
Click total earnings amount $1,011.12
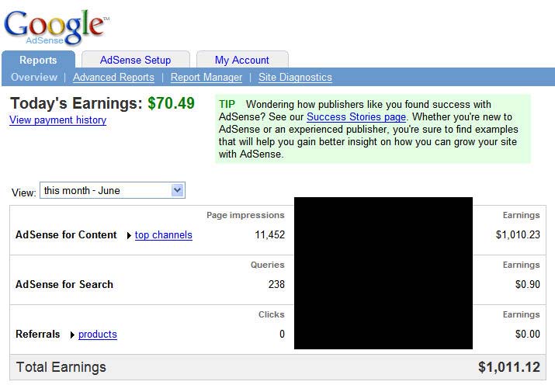[509, 367]
